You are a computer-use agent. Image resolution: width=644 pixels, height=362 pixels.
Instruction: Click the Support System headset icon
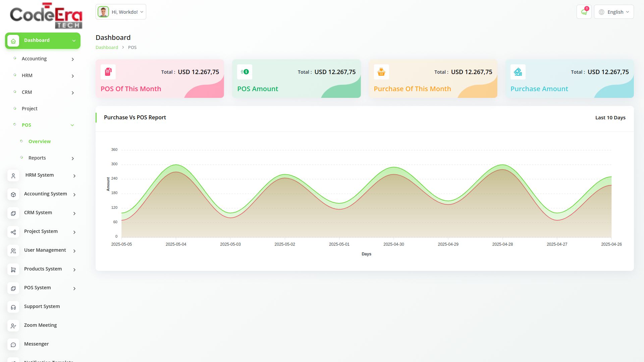click(x=13, y=307)
